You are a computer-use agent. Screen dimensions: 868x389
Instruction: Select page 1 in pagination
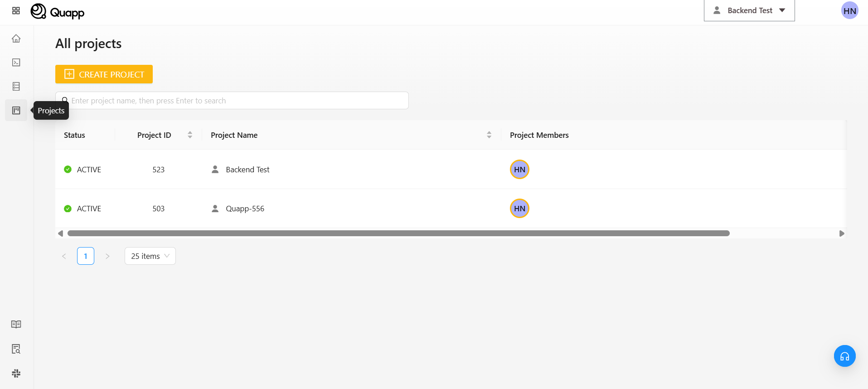coord(86,256)
